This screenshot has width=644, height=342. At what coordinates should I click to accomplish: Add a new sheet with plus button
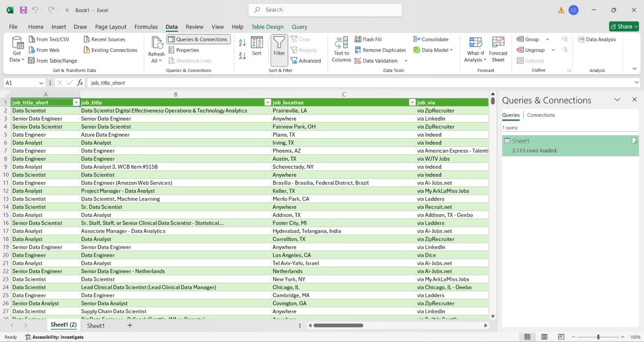coord(129,325)
